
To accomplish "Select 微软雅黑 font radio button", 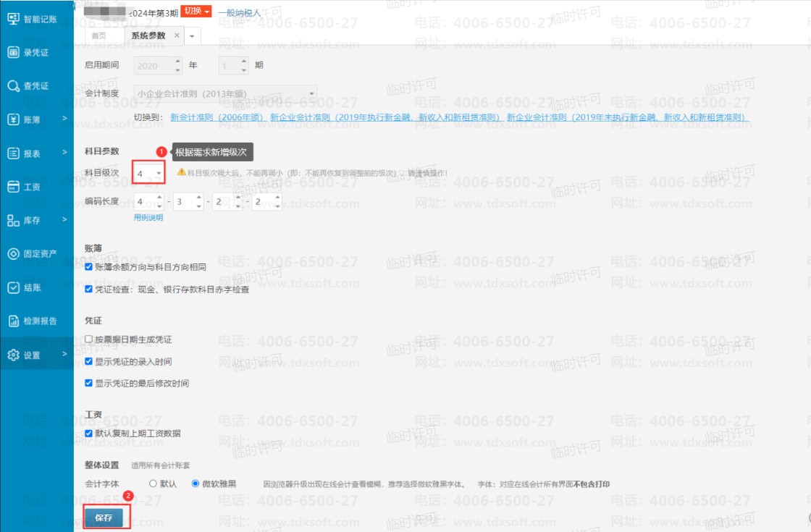I will 195,484.
